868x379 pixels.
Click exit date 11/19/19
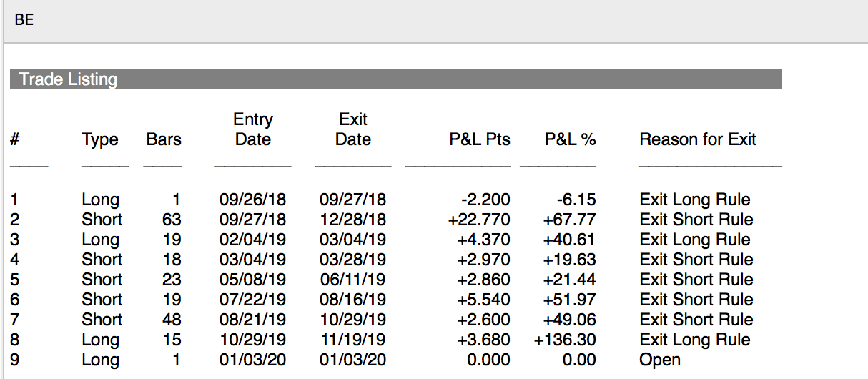[352, 340]
